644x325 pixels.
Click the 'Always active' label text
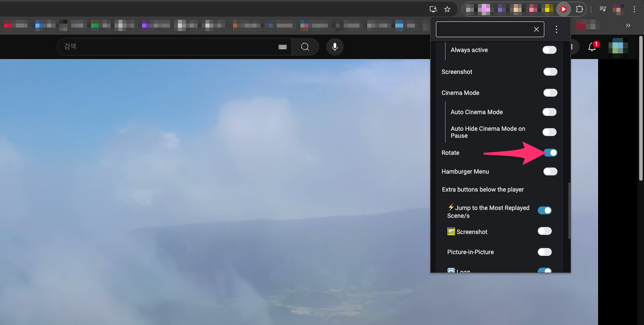point(469,50)
